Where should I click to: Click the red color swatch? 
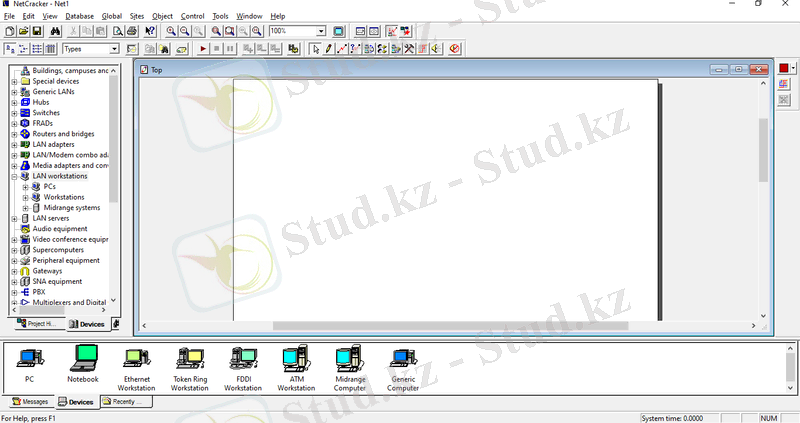tap(784, 68)
